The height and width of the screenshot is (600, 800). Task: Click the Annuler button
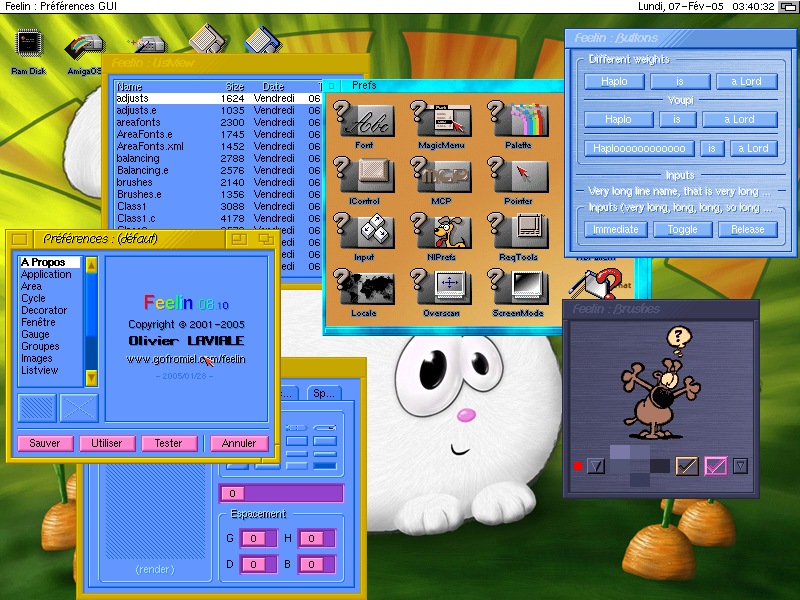coord(239,443)
